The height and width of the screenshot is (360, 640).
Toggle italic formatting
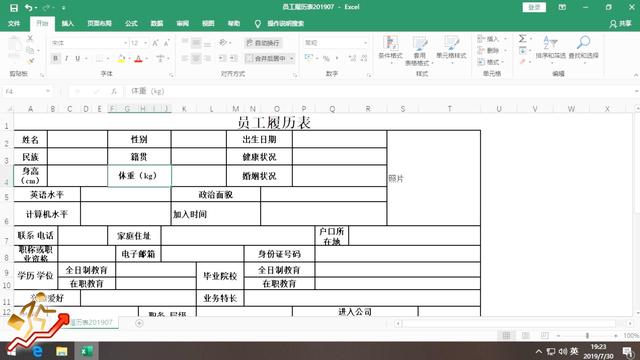[x=66, y=58]
